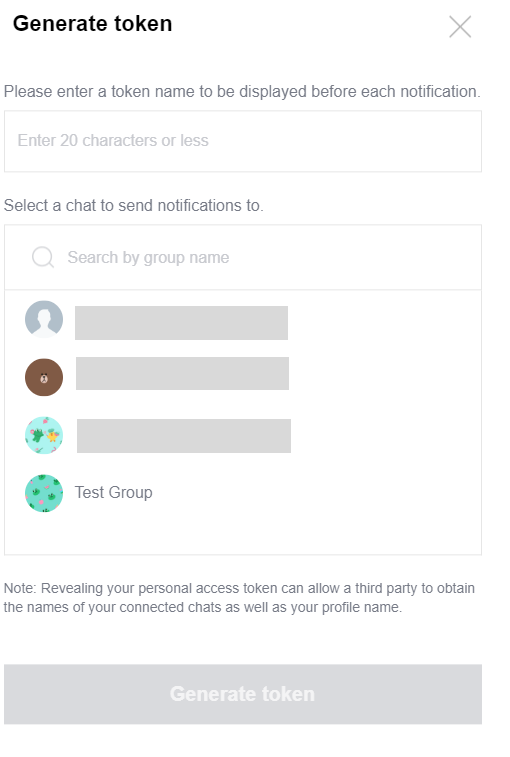Click the 'Select a chat' label
The image size is (510, 757).
click(x=133, y=206)
